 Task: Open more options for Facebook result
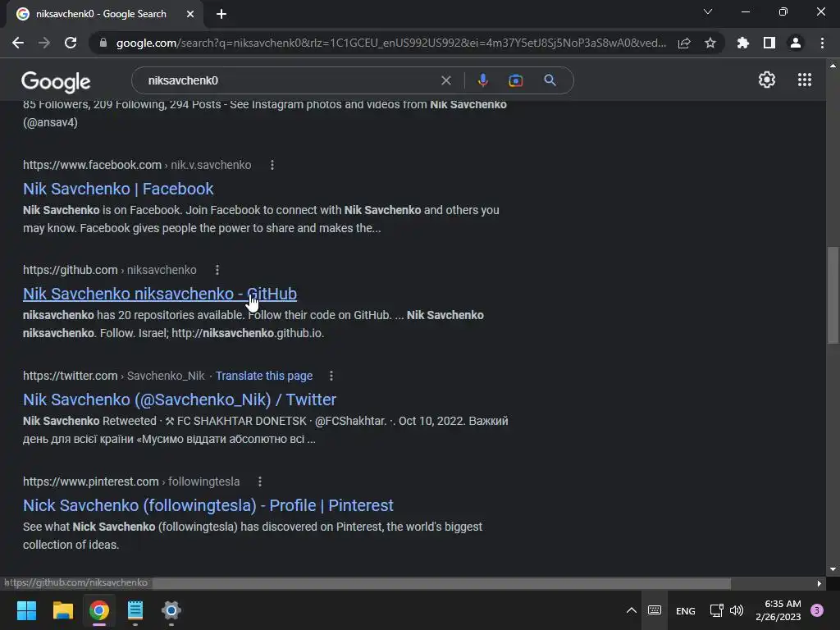point(272,165)
